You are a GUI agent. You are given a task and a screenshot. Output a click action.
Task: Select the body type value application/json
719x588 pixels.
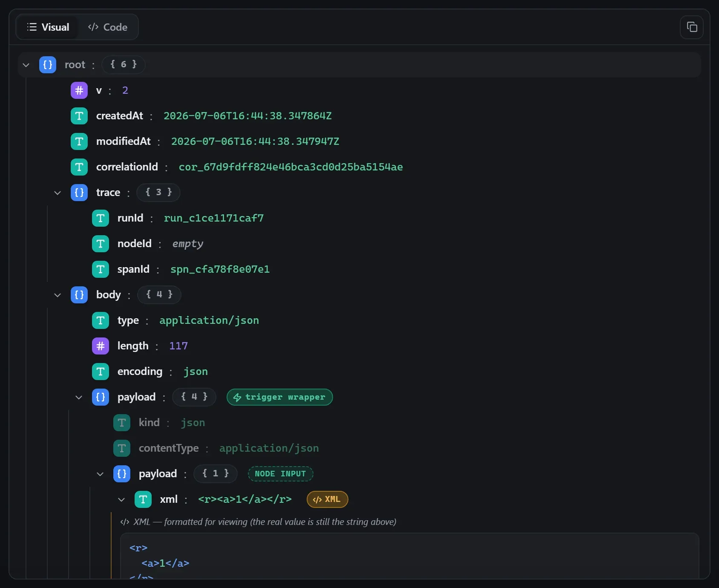point(209,320)
